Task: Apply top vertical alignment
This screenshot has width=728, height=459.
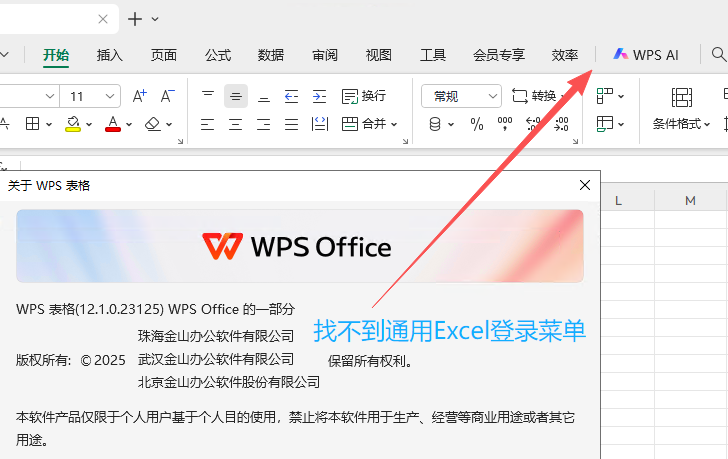Action: tap(208, 96)
